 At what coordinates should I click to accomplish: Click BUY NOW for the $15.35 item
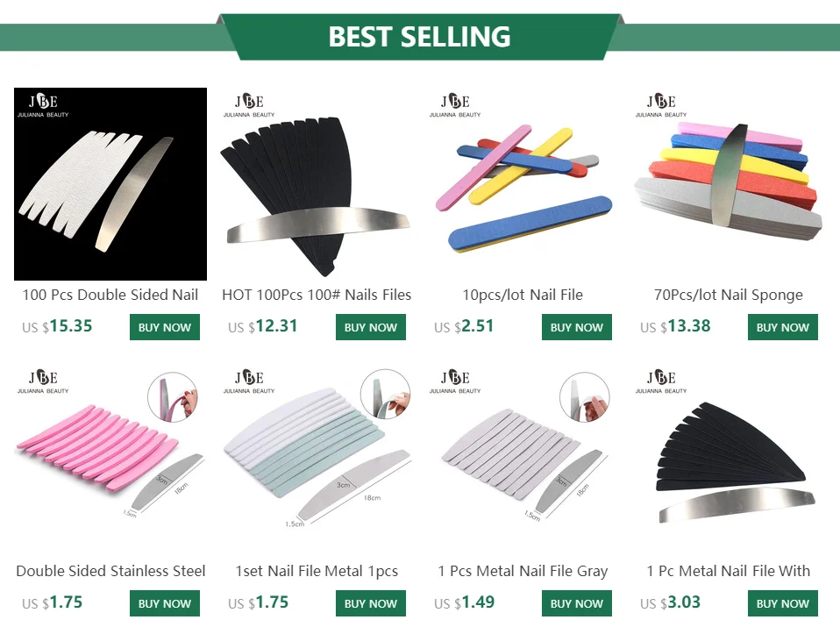165,327
